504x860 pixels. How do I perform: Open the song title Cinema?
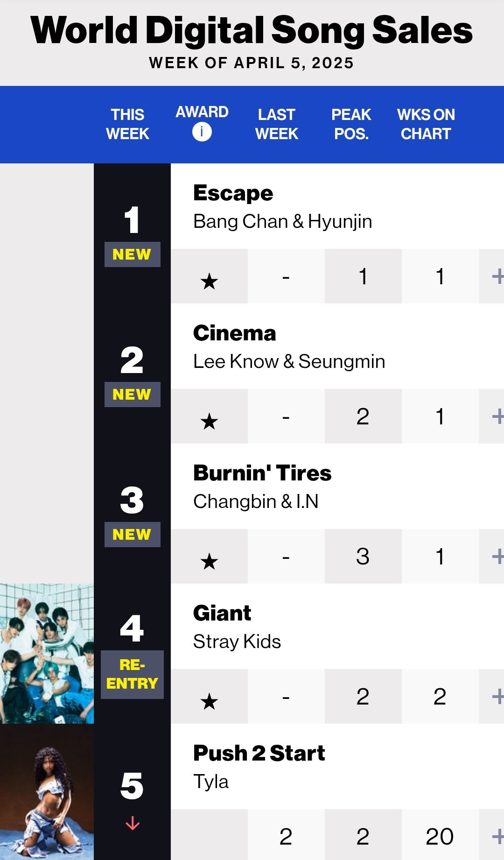point(235,333)
